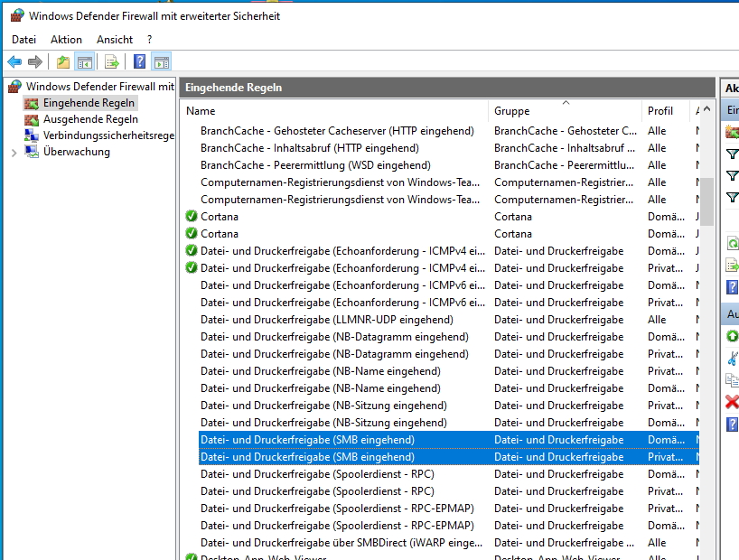Expand the Überwachung tree node
Image resolution: width=739 pixels, height=560 pixels.
(14, 153)
